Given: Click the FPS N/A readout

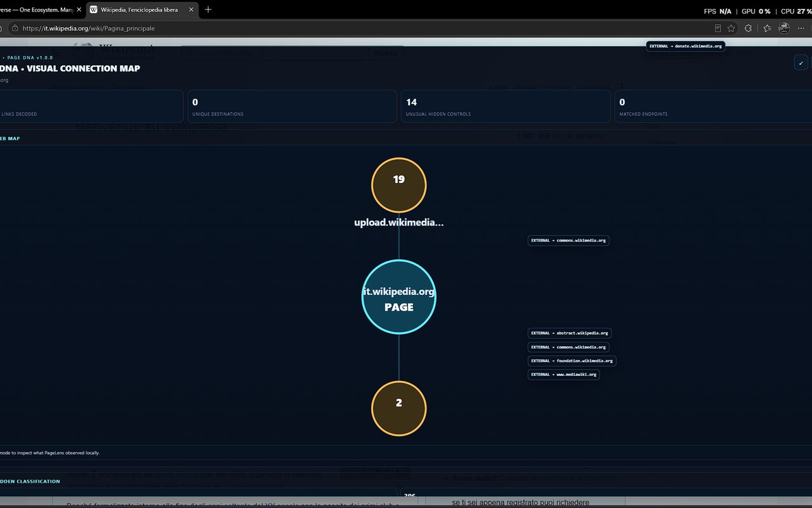Looking at the screenshot, I should point(717,11).
